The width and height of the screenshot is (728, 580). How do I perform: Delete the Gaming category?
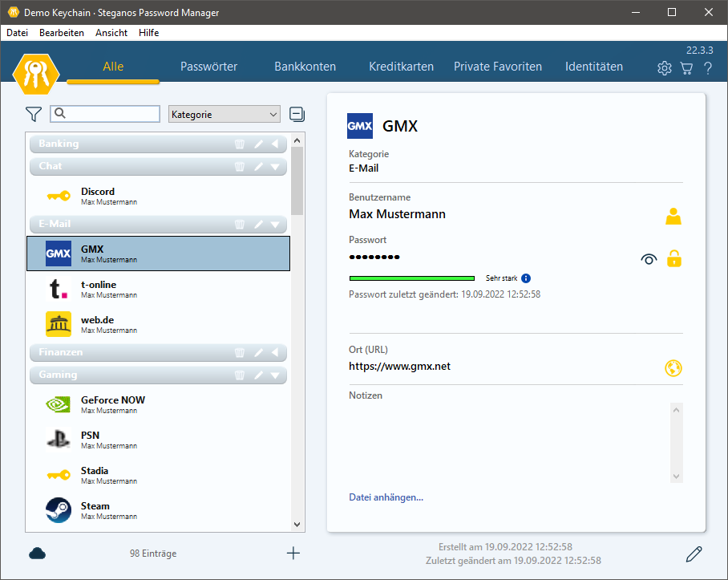pyautogui.click(x=240, y=375)
